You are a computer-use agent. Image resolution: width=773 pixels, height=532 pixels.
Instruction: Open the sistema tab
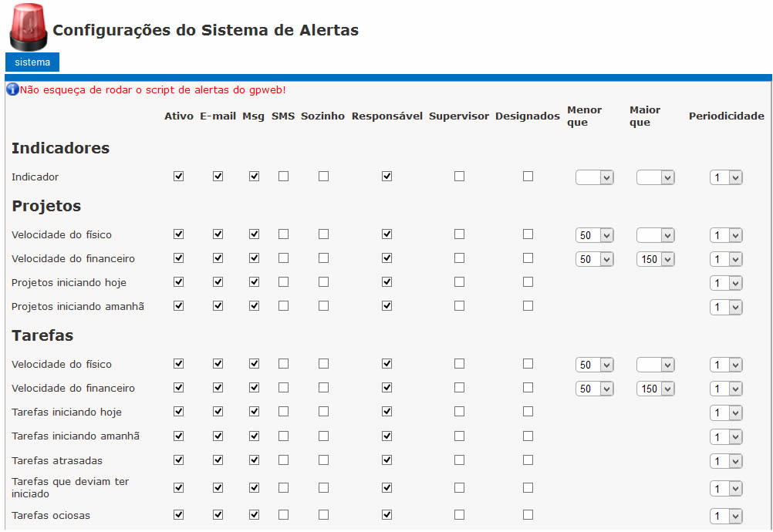(x=32, y=62)
